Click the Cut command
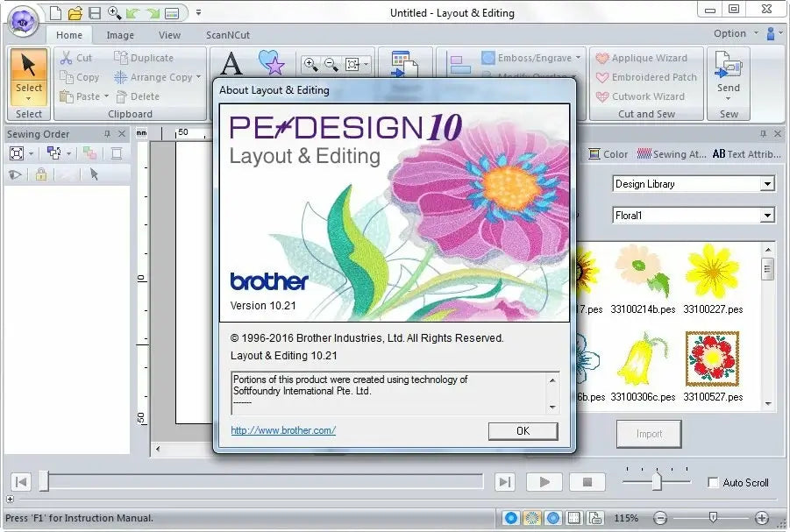Viewport: 790px width, 532px height. [x=76, y=58]
